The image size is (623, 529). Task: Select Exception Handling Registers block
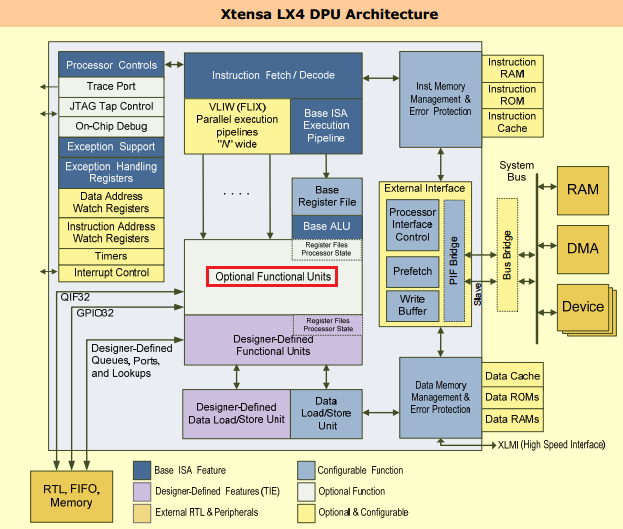click(x=111, y=172)
